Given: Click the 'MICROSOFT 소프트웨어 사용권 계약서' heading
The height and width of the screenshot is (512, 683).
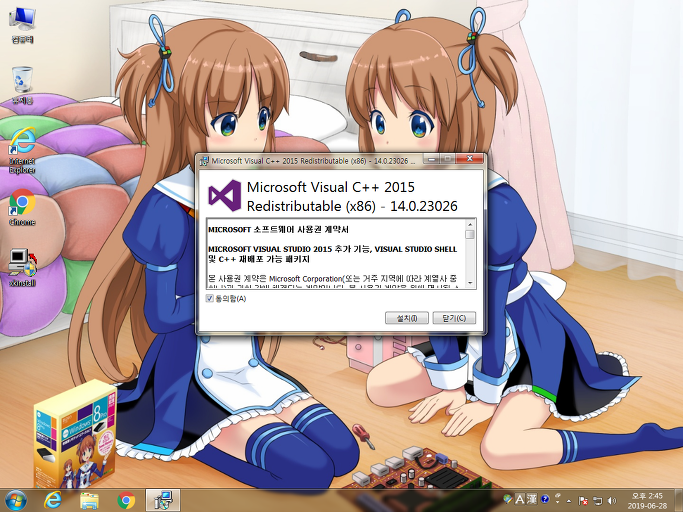Looking at the screenshot, I should (x=278, y=230).
